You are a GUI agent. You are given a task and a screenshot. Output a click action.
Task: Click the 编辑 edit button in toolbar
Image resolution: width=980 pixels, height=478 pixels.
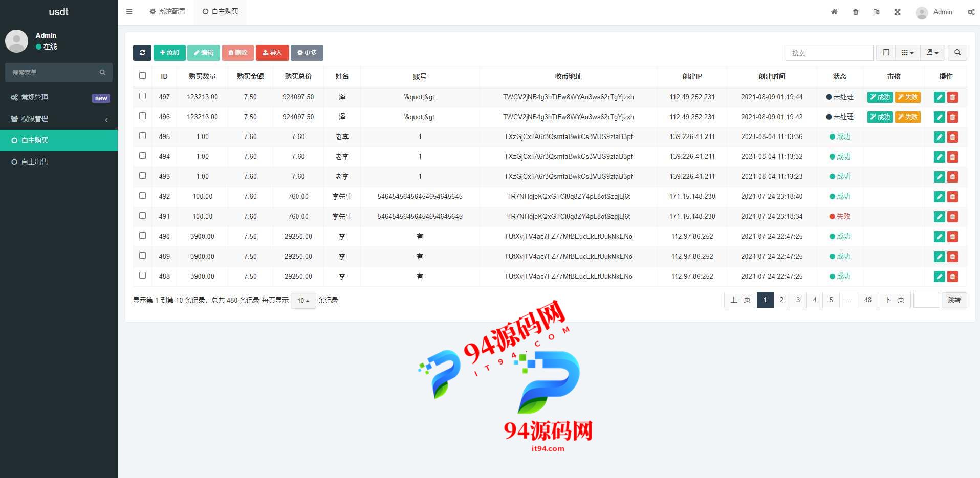pyautogui.click(x=204, y=53)
